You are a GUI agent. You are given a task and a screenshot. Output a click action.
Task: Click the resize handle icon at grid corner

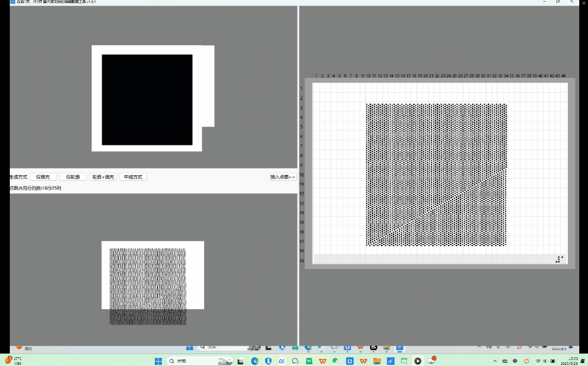[559, 259]
